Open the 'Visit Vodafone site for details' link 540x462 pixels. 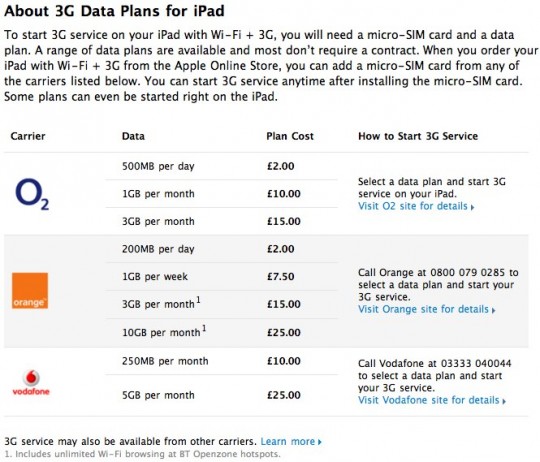tap(428, 400)
